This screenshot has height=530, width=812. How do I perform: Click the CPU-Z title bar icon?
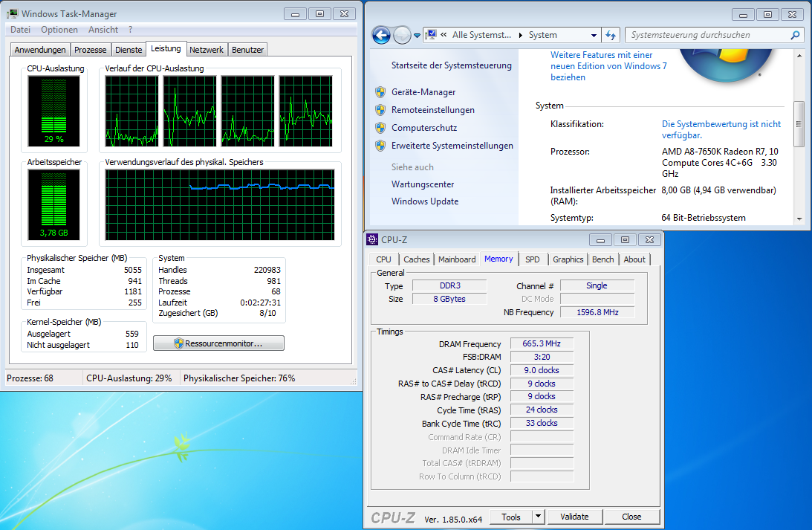[x=372, y=239]
